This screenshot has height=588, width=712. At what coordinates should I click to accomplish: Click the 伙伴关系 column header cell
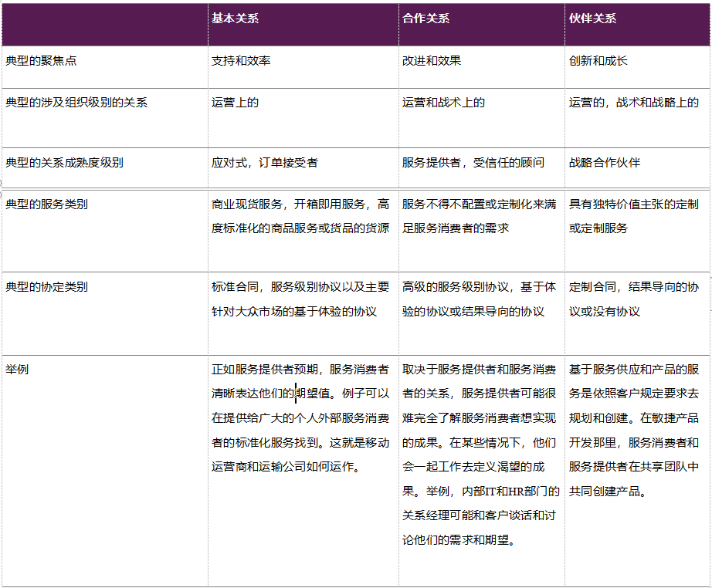(x=592, y=19)
